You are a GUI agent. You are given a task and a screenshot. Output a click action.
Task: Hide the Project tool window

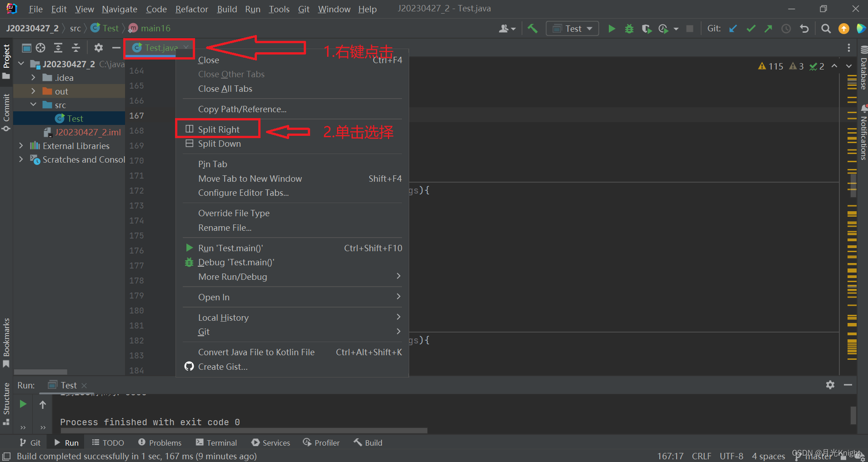116,48
